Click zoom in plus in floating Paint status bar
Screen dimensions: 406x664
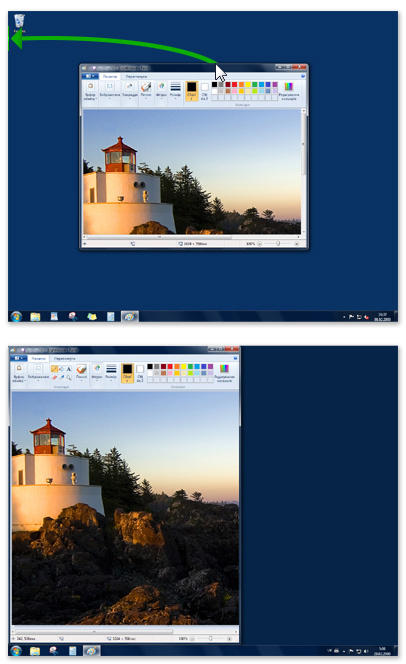point(297,243)
